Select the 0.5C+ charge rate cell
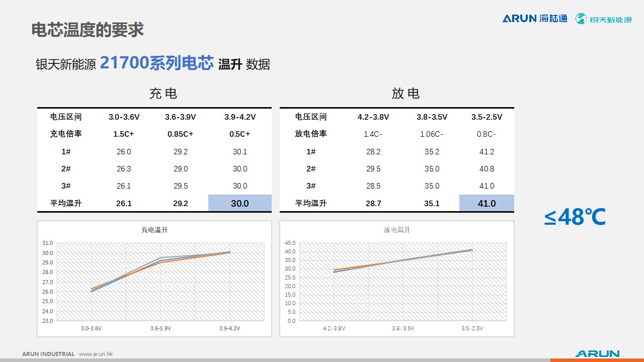The height and width of the screenshot is (362, 644). click(240, 134)
